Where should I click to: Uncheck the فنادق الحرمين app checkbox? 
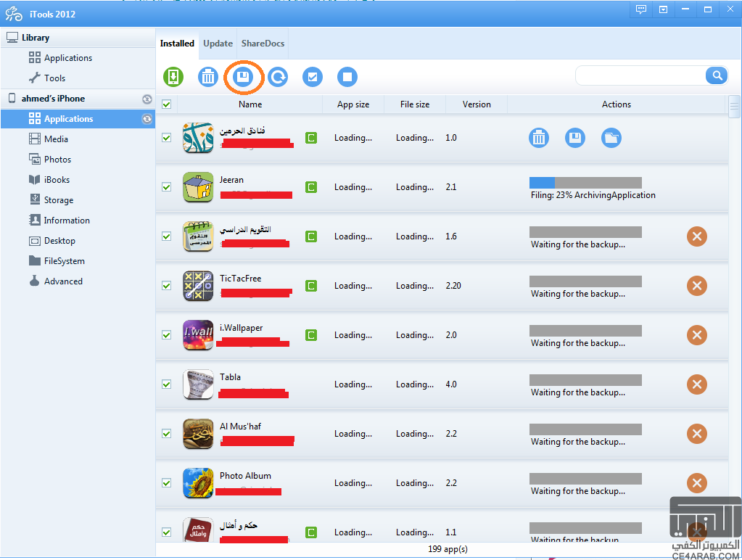coord(167,138)
